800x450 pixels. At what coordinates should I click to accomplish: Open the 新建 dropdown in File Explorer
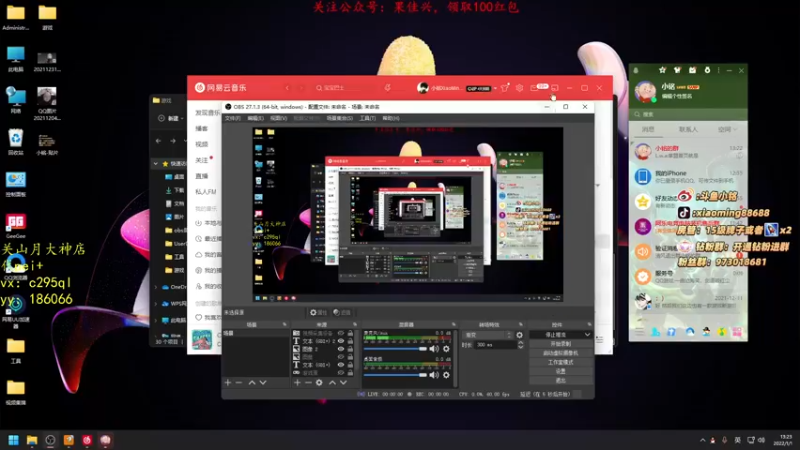pyautogui.click(x=171, y=118)
